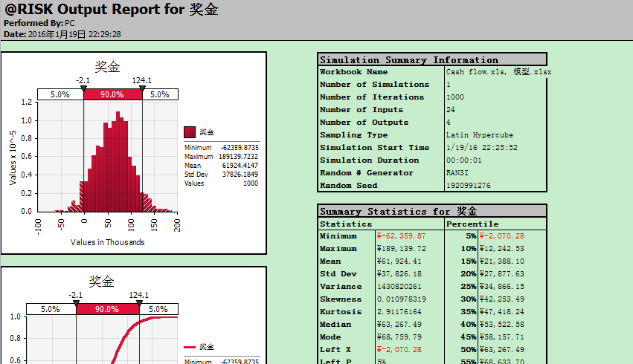
Task: Click the Number of Iterations value 1000
Action: tap(455, 97)
